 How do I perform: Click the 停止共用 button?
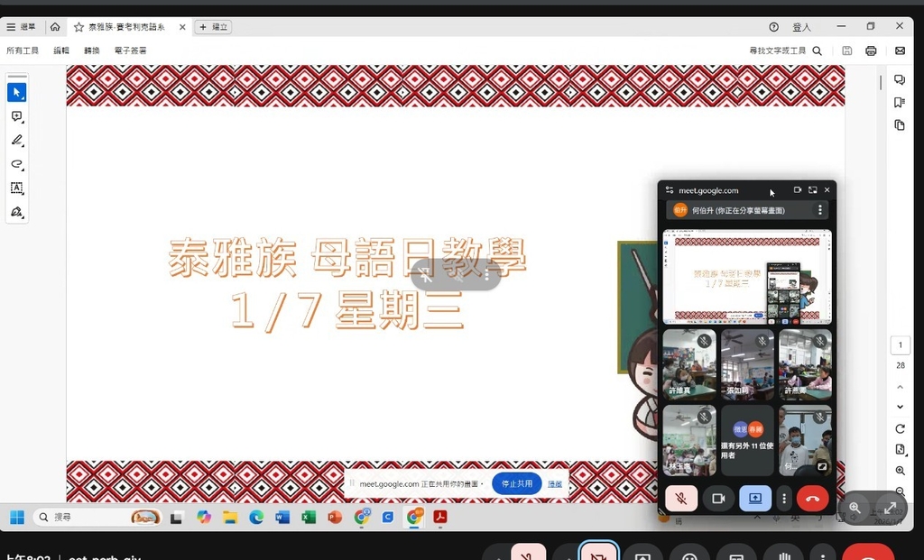click(x=516, y=483)
